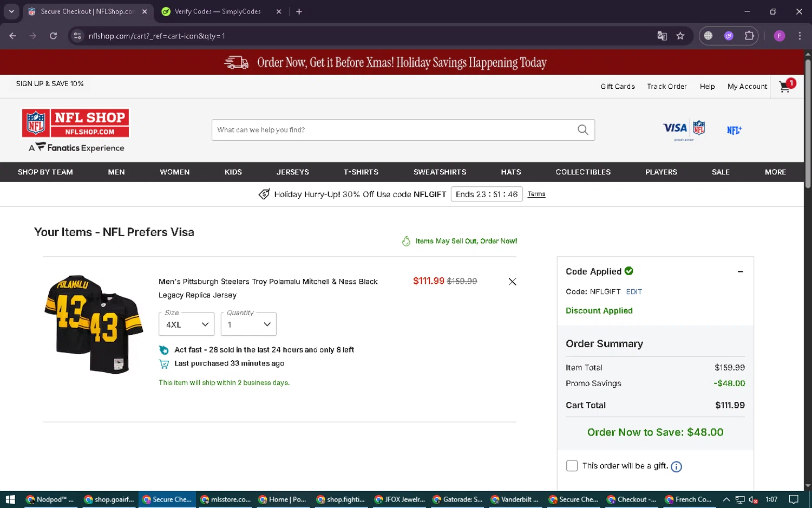This screenshot has height=508, width=812.
Task: Click the search magnifier icon
Action: tap(582, 130)
